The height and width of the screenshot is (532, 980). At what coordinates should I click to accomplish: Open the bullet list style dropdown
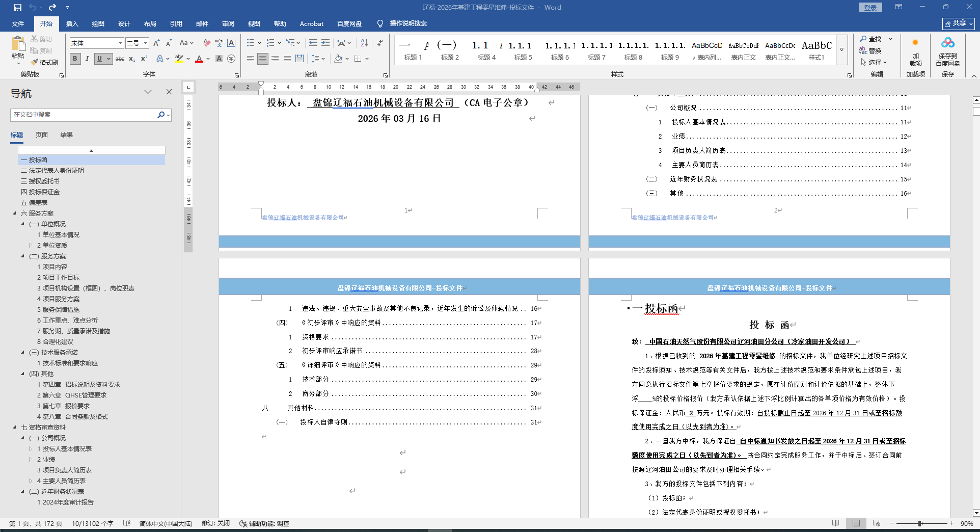pyautogui.click(x=259, y=43)
